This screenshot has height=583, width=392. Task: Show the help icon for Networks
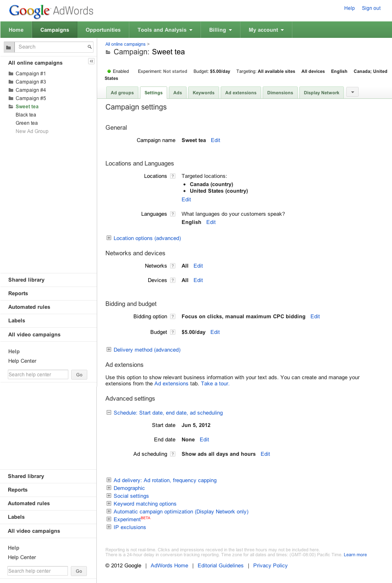(173, 266)
